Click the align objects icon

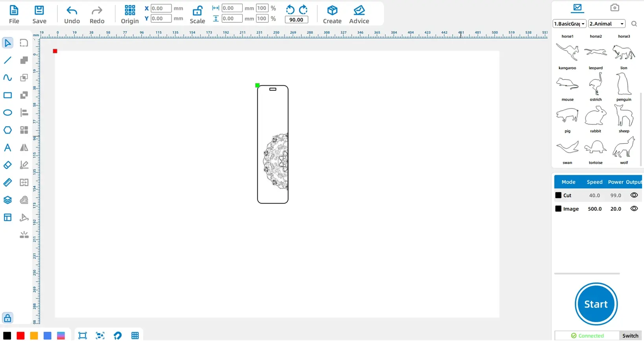pyautogui.click(x=24, y=113)
